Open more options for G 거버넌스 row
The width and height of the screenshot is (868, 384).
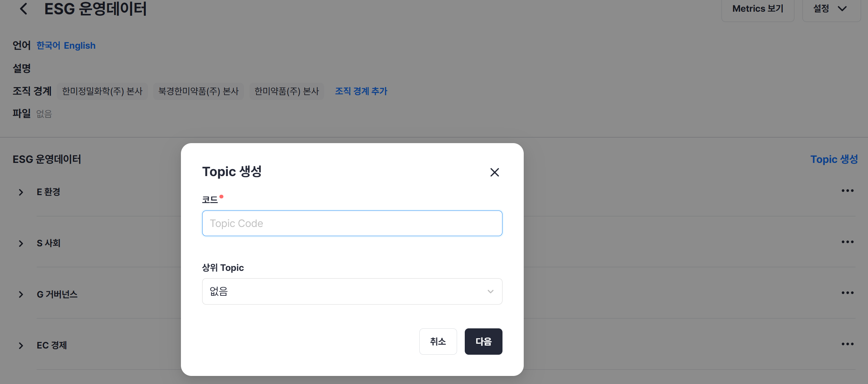pyautogui.click(x=847, y=293)
